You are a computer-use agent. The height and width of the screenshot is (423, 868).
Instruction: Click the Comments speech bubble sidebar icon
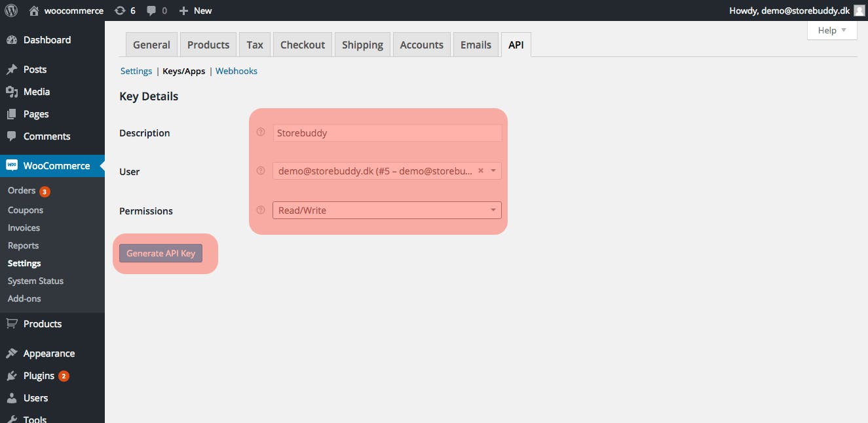12,136
